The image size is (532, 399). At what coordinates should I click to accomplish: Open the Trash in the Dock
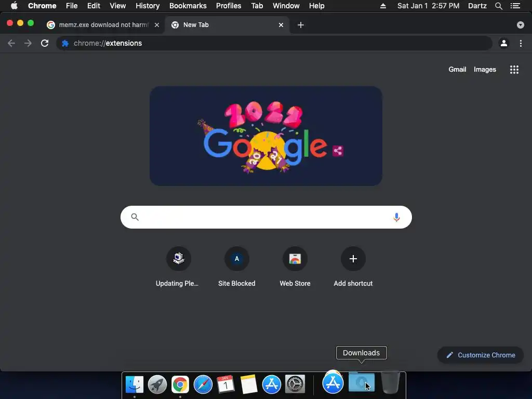click(391, 382)
